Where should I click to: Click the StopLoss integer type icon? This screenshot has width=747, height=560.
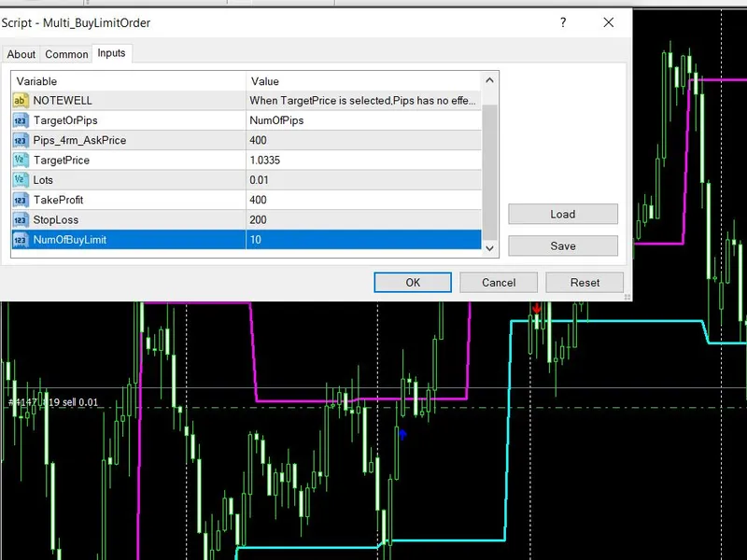[x=21, y=220]
